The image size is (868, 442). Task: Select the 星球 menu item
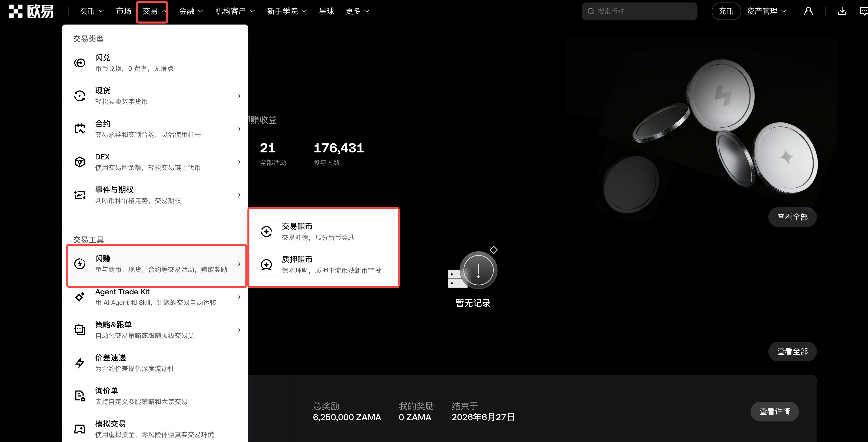click(327, 11)
